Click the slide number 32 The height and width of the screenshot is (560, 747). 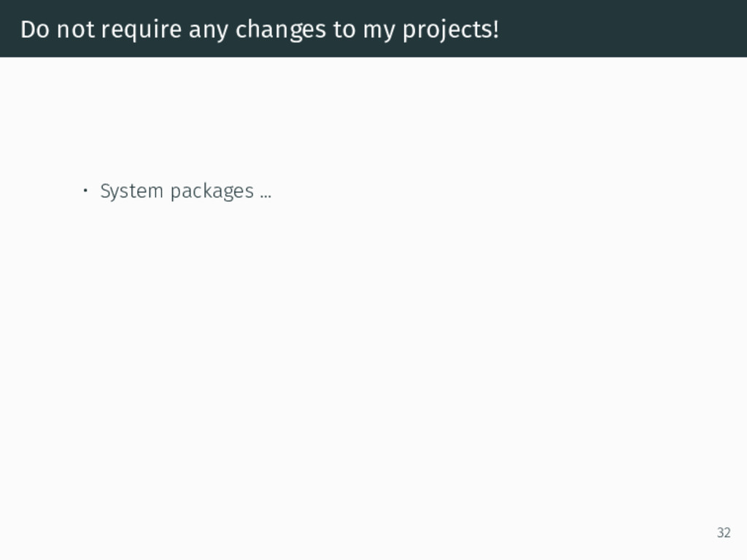(x=723, y=532)
